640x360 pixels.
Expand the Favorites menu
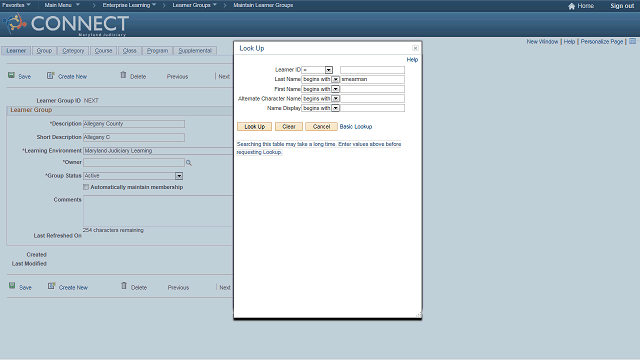tap(16, 5)
